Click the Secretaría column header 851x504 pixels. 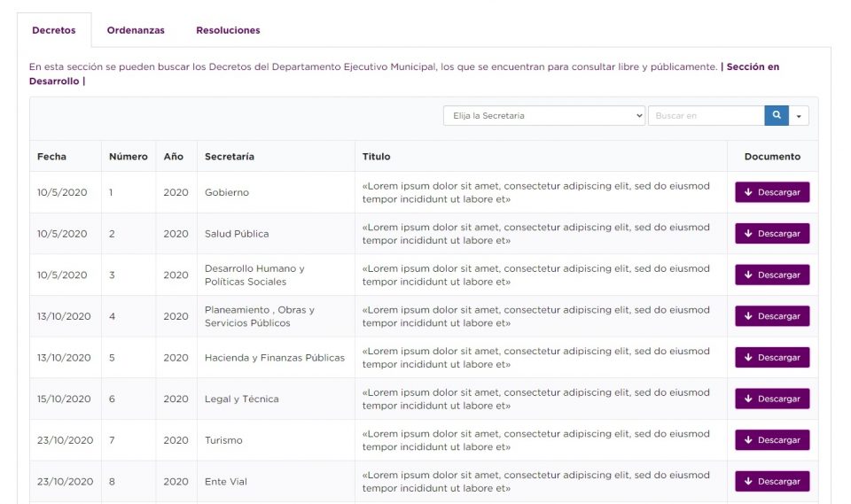click(x=230, y=157)
